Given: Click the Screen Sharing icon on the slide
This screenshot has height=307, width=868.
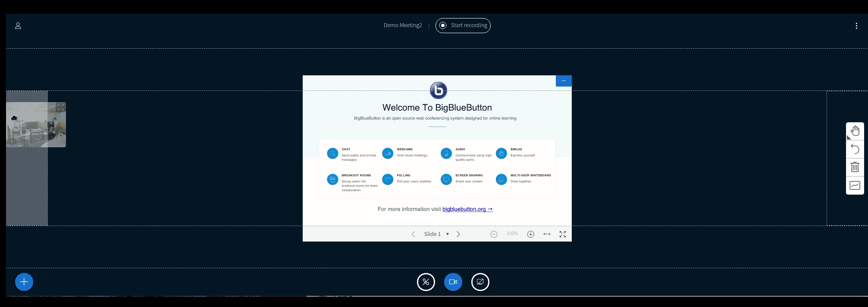Looking at the screenshot, I should tap(446, 180).
